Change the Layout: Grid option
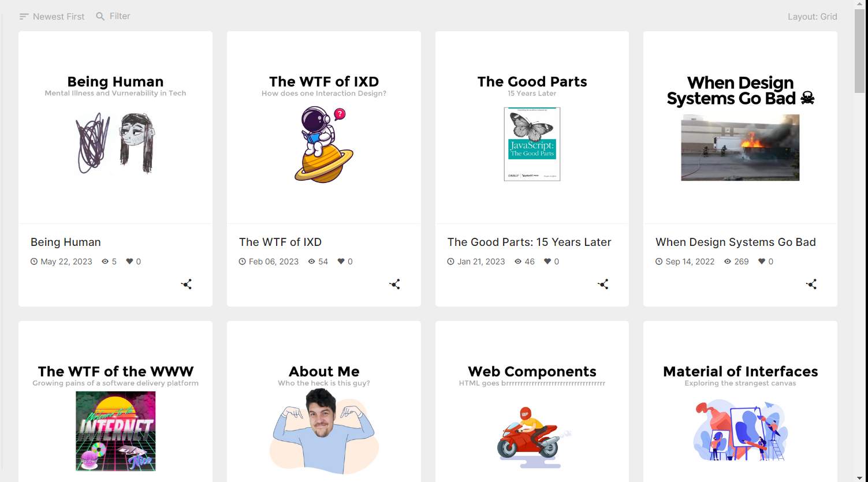The width and height of the screenshot is (868, 482). click(813, 17)
